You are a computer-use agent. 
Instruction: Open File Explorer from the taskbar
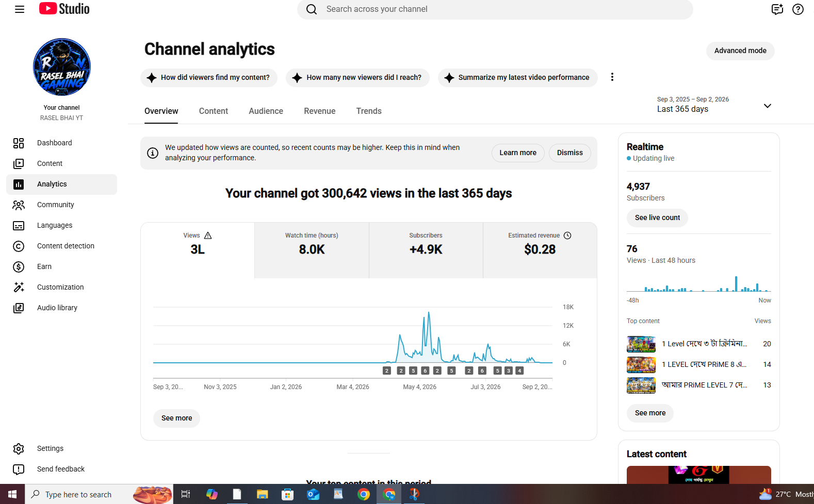(263, 494)
